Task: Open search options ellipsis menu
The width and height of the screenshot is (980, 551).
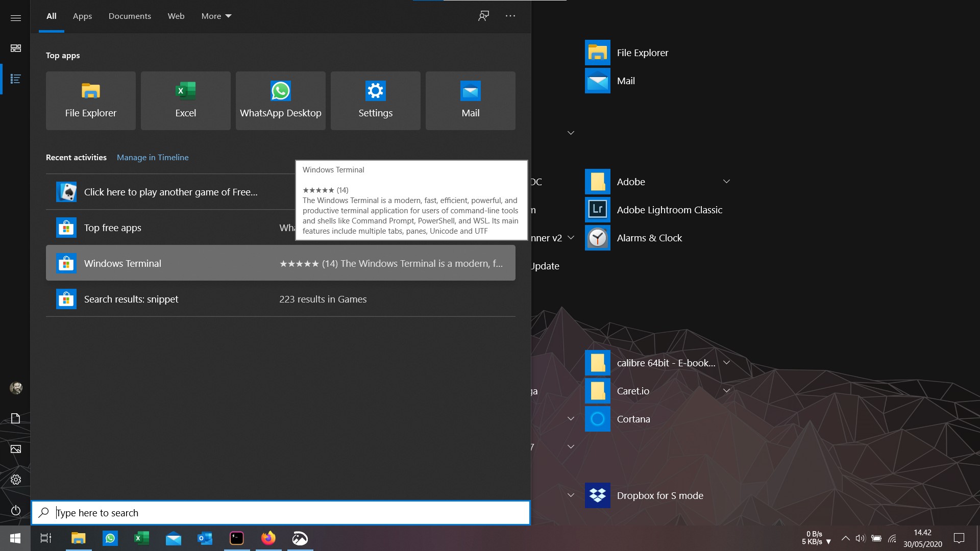Action: pos(510,16)
